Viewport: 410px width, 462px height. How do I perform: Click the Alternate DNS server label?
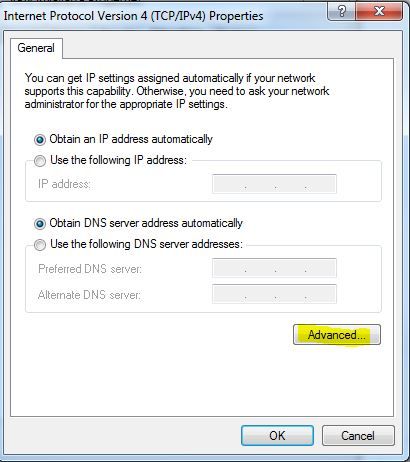[89, 295]
